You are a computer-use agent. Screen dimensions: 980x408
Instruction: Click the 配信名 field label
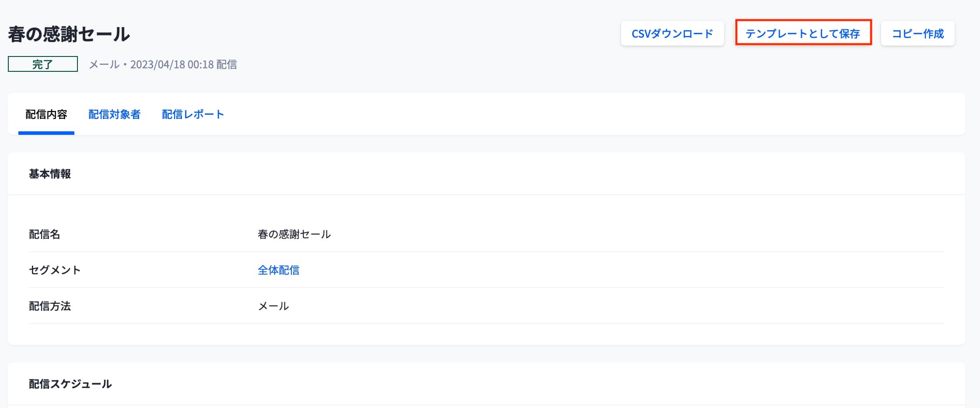click(x=44, y=234)
